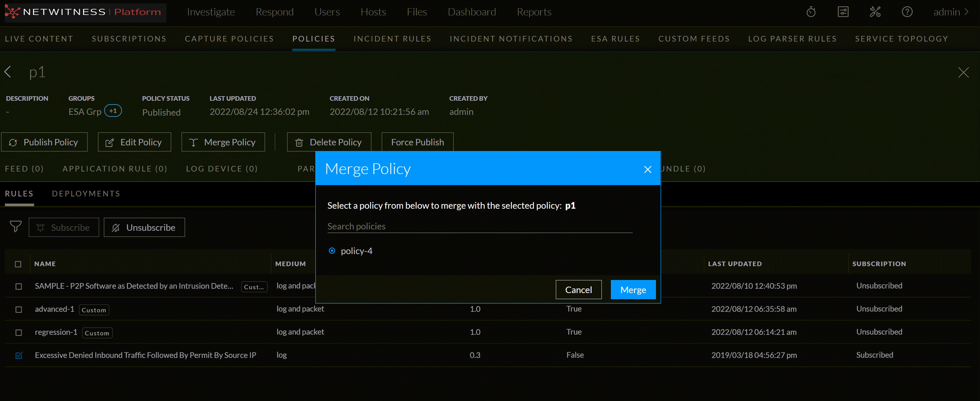Check the advanced-1 rule checkbox
Screen dimensions: 980x401
[x=19, y=309]
